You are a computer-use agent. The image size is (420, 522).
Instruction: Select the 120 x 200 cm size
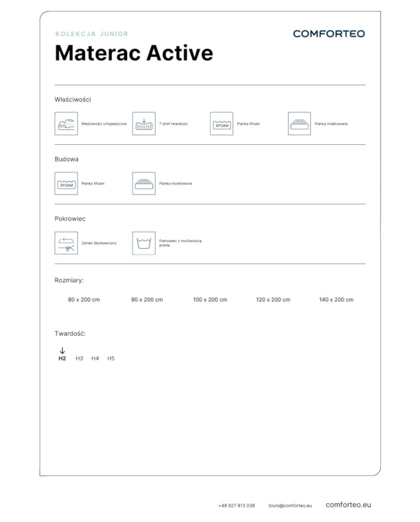coord(273,300)
